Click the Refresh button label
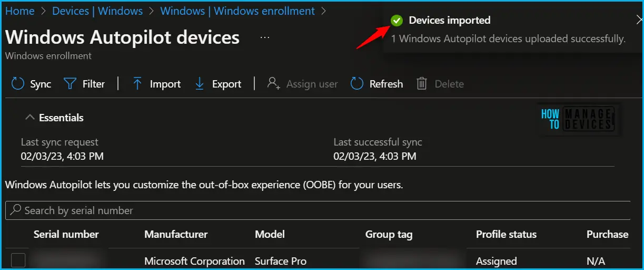This screenshot has height=270, width=644. (386, 84)
